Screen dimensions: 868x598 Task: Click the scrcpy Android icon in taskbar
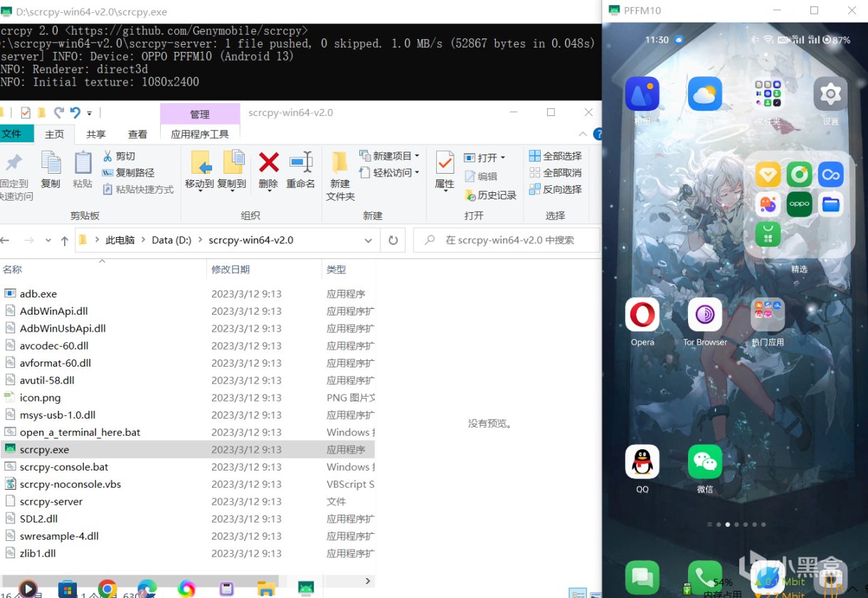[306, 589]
